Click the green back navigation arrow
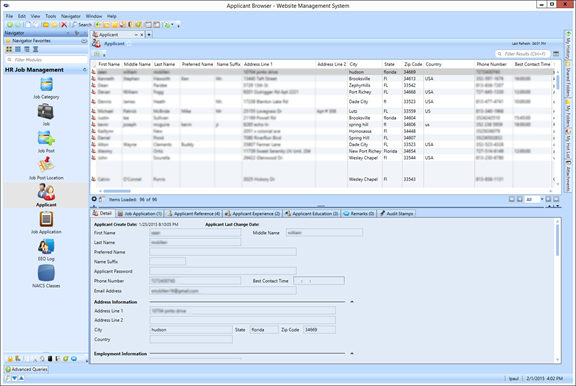This screenshot has height=386, width=576. [x=10, y=25]
